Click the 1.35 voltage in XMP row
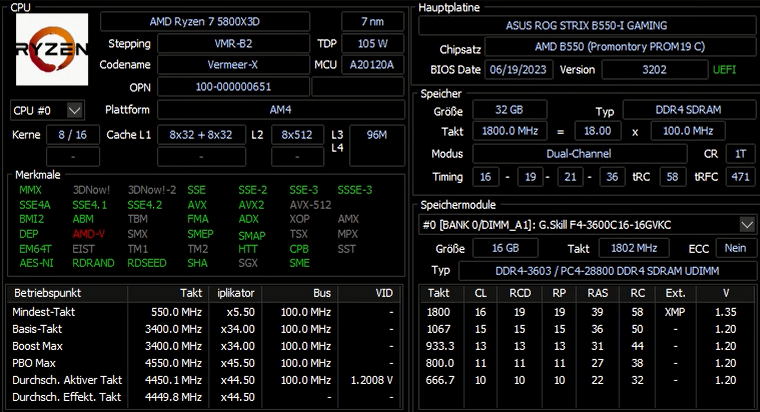 726,312
